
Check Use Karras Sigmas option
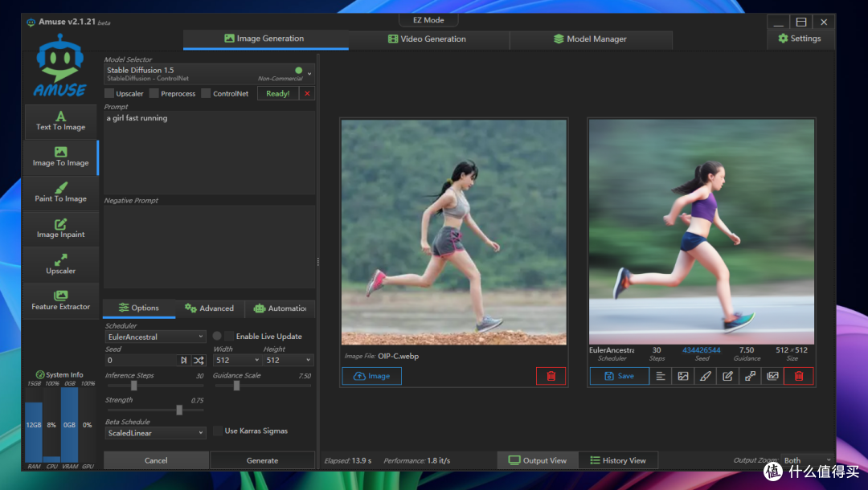(218, 431)
